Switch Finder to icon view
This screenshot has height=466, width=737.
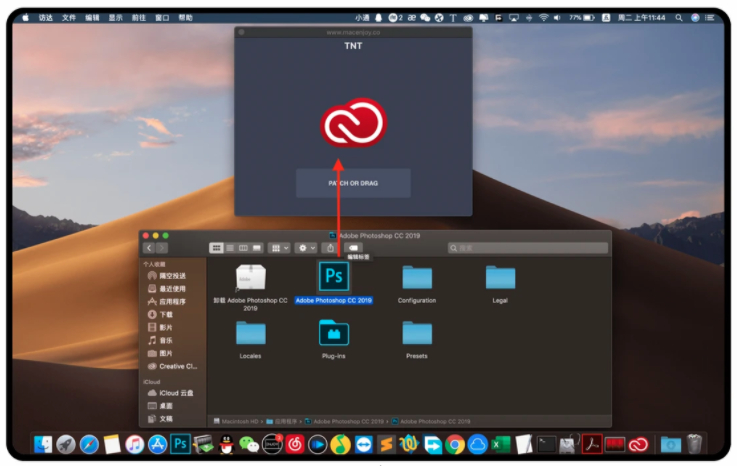(x=216, y=247)
